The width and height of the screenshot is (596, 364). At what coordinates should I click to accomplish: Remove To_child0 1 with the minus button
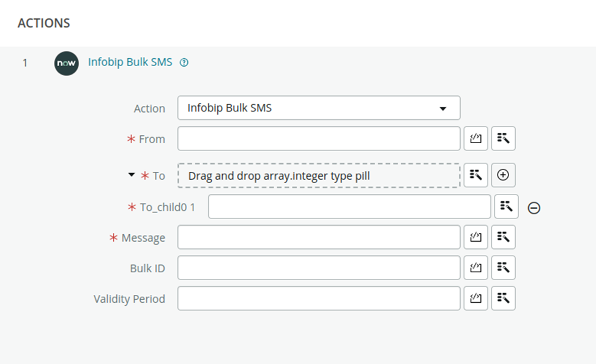[534, 207]
